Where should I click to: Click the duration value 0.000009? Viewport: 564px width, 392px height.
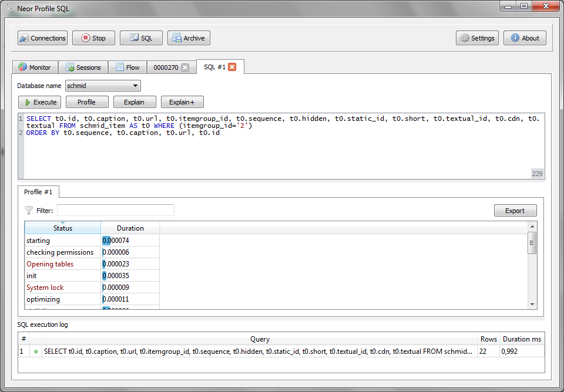click(116, 288)
